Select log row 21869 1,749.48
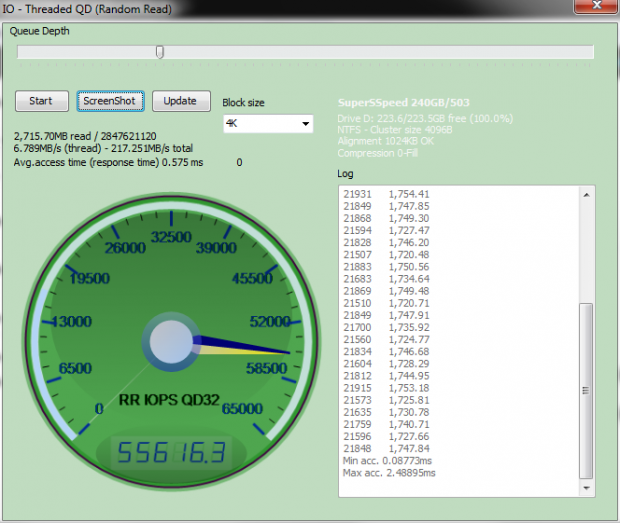Viewport: 620px width, 523px height. pos(386,291)
